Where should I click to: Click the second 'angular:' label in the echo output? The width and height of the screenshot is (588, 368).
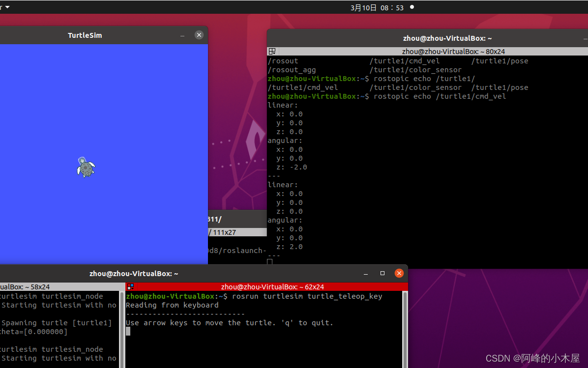(285, 220)
